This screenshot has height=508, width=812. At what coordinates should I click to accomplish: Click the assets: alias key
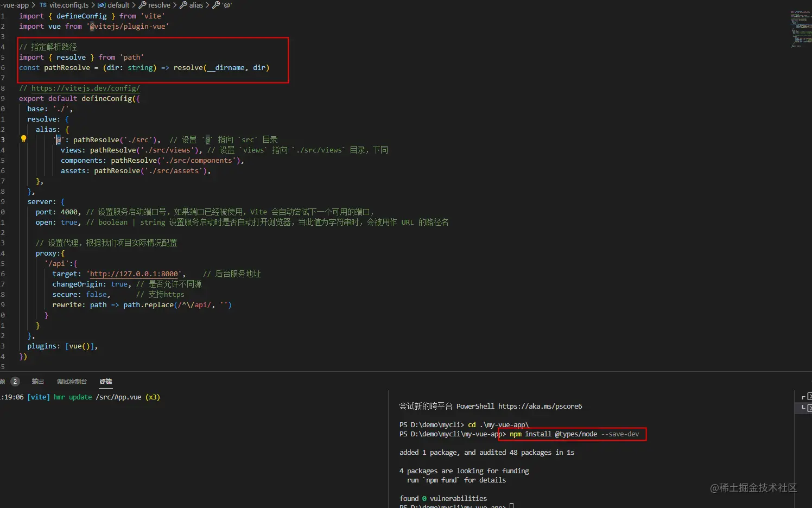[x=75, y=170]
